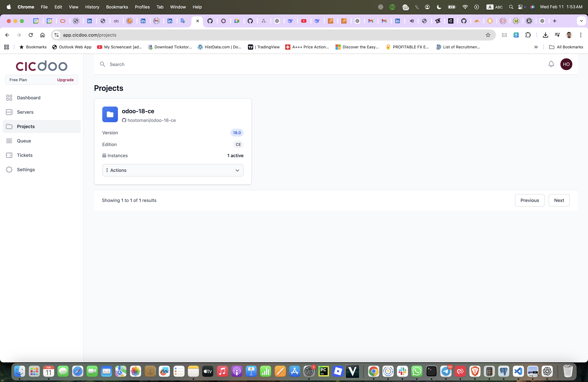Image resolution: width=588 pixels, height=382 pixels.
Task: Open the tab search chevron dropdown
Action: click(x=581, y=21)
